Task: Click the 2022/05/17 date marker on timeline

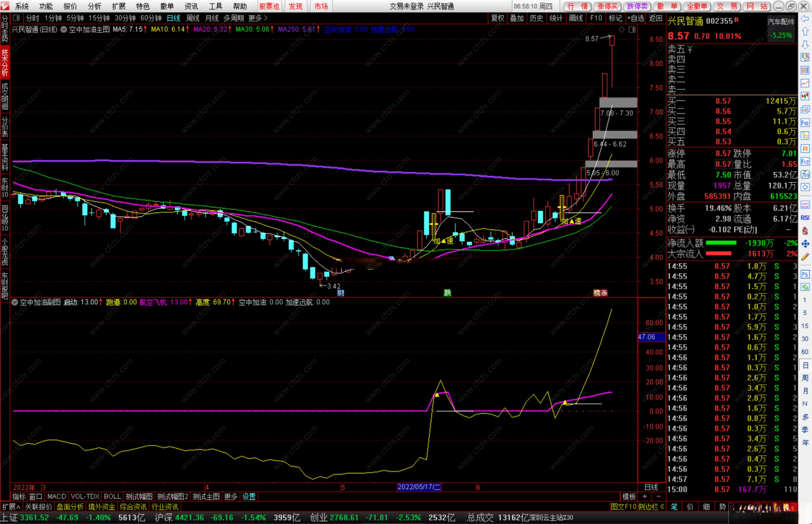Action: tap(418, 487)
